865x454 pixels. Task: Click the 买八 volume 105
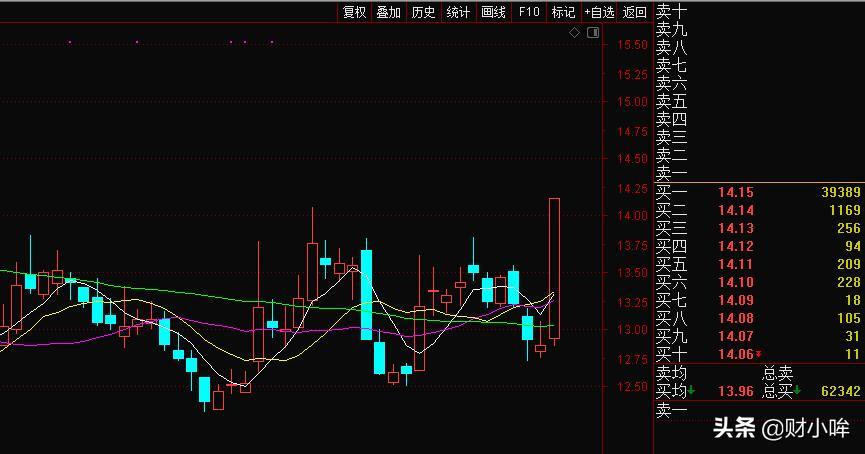tap(848, 318)
